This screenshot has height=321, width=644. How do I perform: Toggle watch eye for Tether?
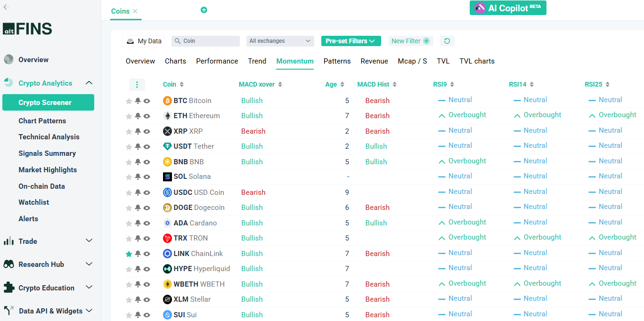(x=147, y=146)
